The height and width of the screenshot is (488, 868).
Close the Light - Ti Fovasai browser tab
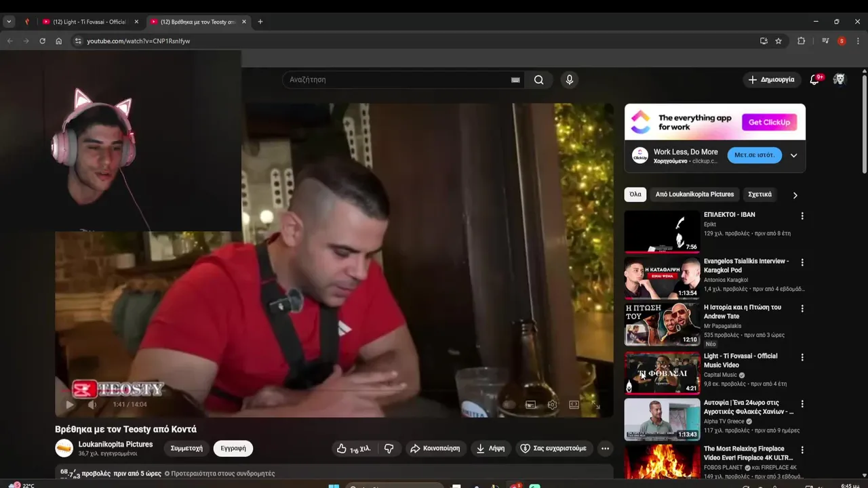tap(136, 22)
